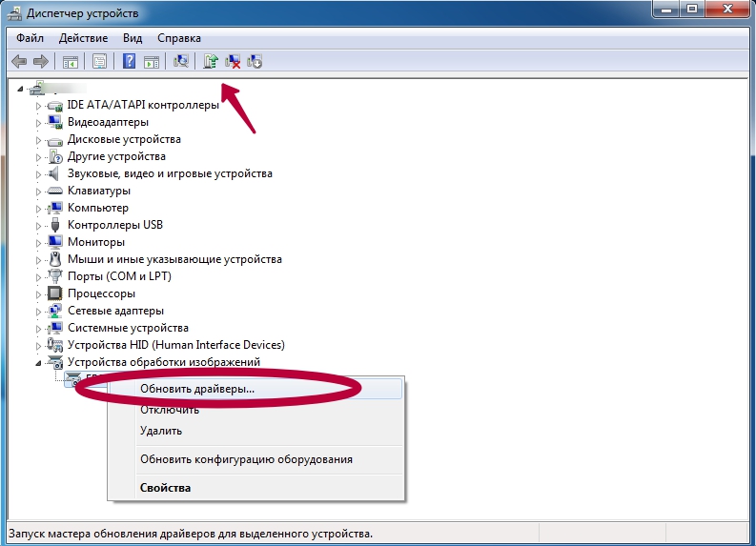756x546 pixels.
Task: Choose Обновить драйверы from context menu
Action: [196, 389]
